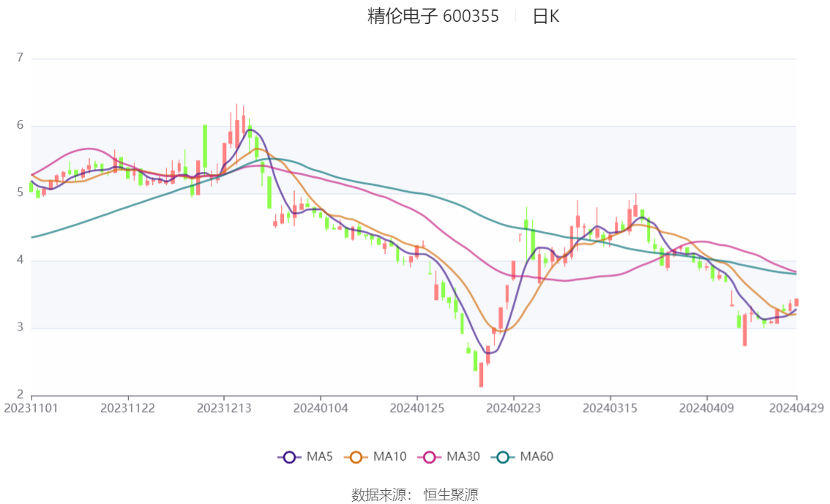The width and height of the screenshot is (830, 504).
Task: Click the chart title 精伦电子 600355
Action: 433,16
